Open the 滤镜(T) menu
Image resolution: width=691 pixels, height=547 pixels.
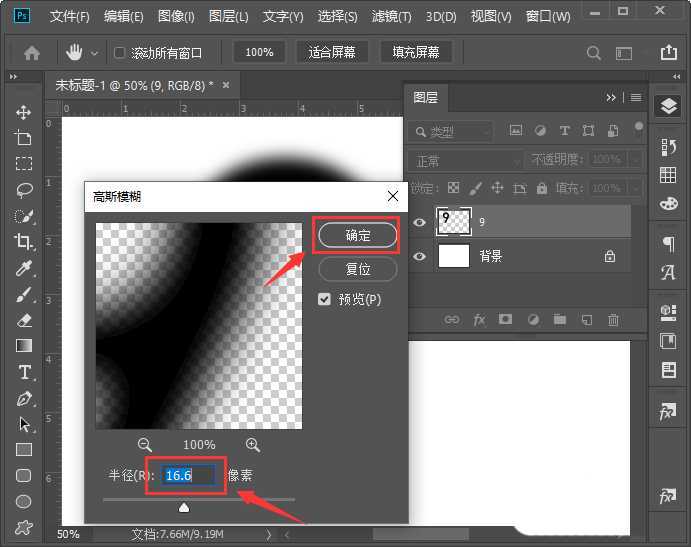coord(390,17)
